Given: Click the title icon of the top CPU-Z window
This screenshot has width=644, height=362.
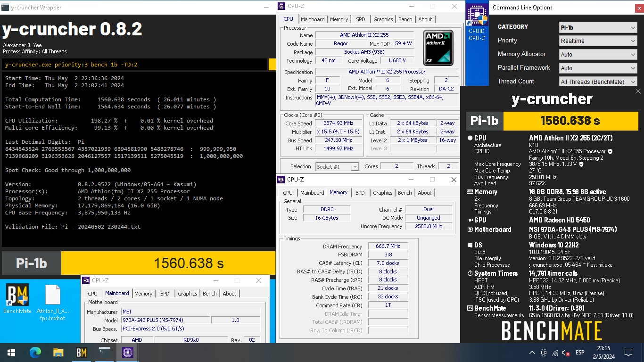Looking at the screenshot, I should 281,6.
